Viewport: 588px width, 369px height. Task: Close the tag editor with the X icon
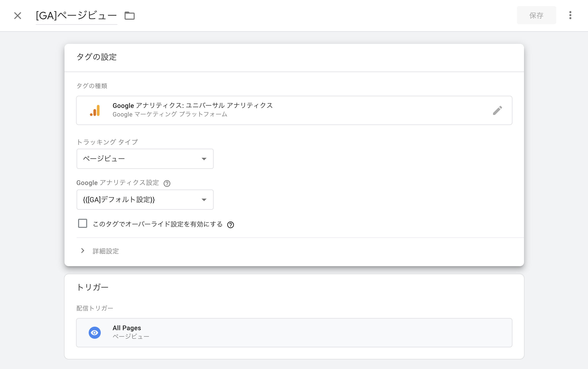tap(18, 16)
